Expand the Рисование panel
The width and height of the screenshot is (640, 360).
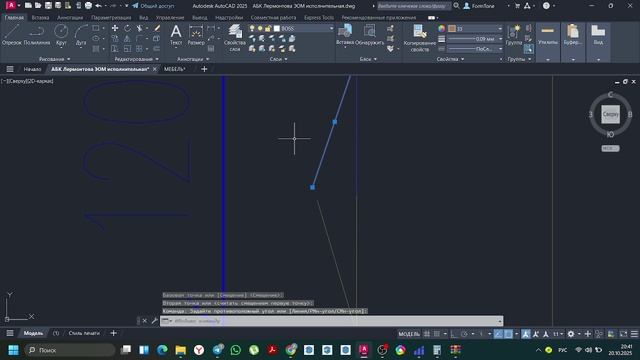click(x=54, y=59)
